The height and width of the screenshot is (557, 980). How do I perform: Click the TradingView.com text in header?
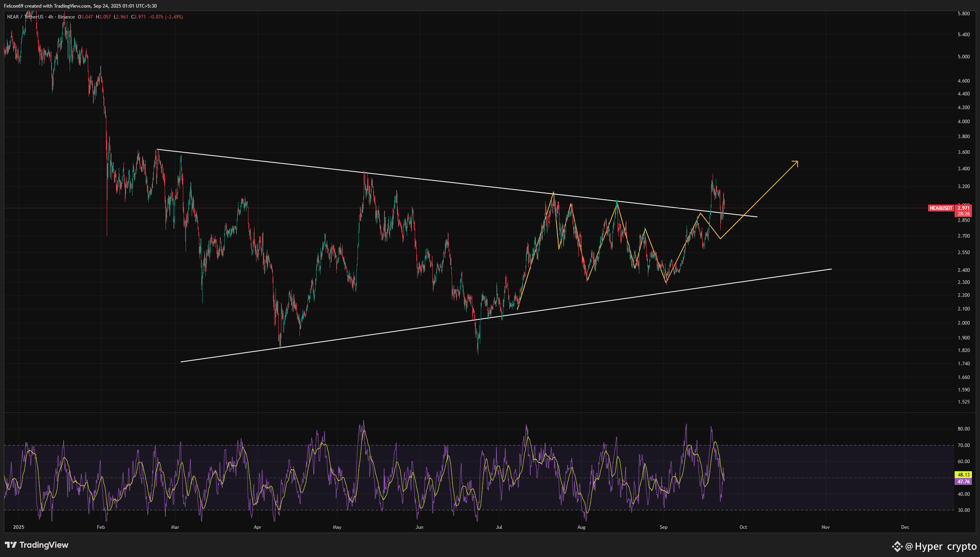72,6
